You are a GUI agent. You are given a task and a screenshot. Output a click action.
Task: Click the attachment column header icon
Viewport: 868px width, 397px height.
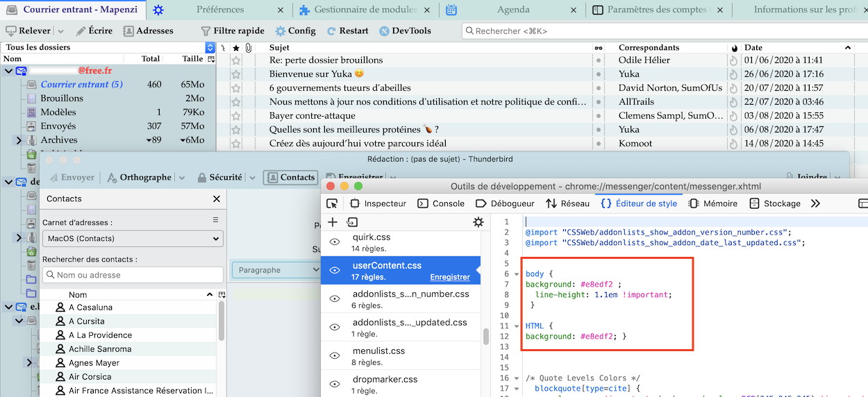248,48
